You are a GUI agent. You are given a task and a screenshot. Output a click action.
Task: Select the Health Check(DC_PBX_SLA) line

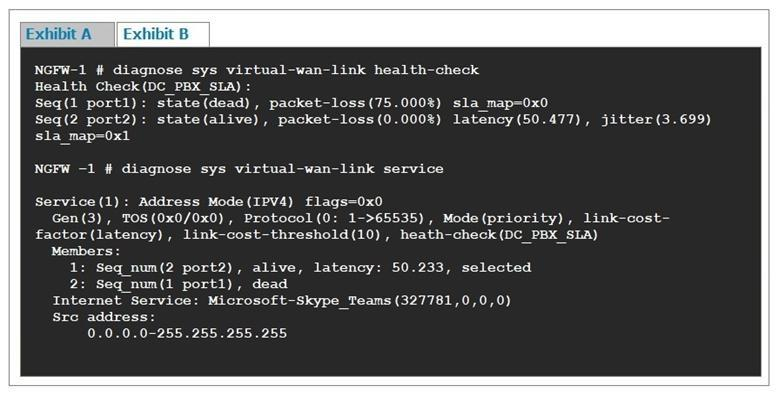(x=143, y=87)
